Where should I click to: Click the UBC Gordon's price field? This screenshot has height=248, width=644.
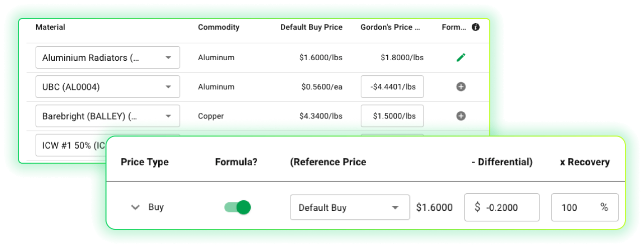(x=392, y=87)
